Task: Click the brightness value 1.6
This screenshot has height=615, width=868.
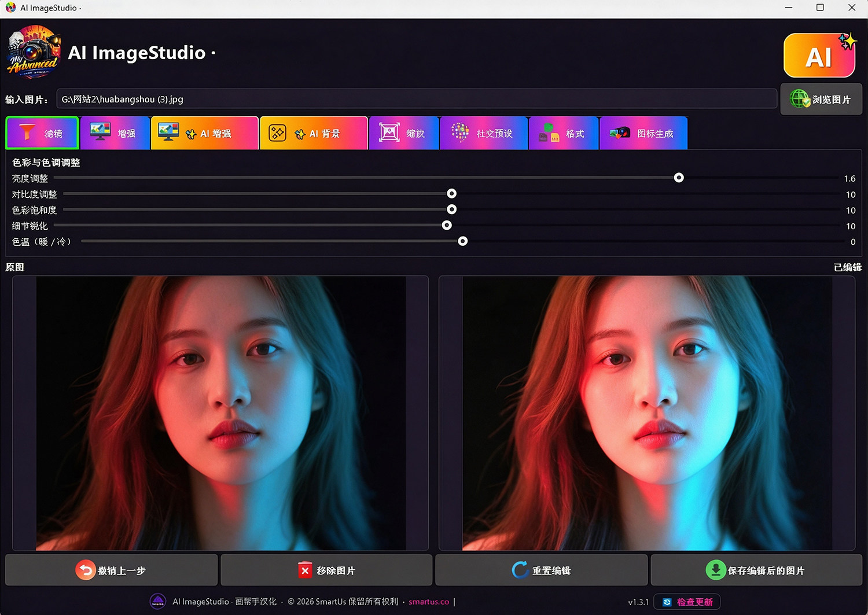Action: [x=849, y=179]
